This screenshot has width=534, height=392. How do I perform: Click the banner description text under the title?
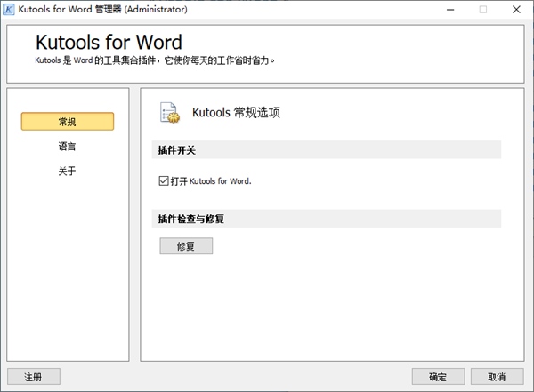(x=156, y=61)
